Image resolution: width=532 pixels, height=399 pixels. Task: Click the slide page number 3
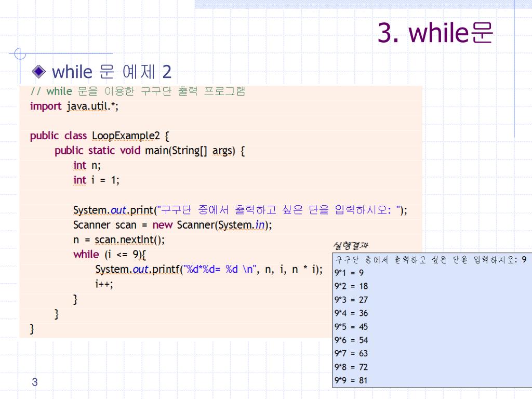tap(35, 382)
